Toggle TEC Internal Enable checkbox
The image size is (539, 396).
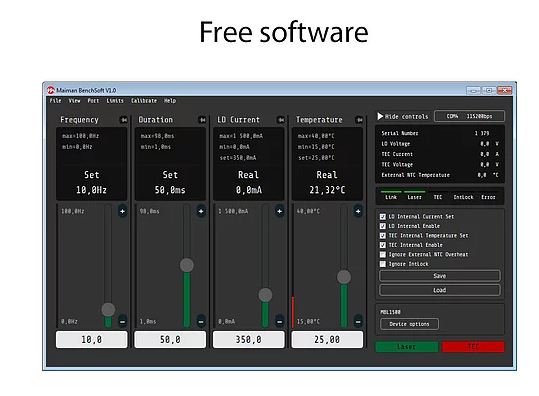pyautogui.click(x=383, y=245)
